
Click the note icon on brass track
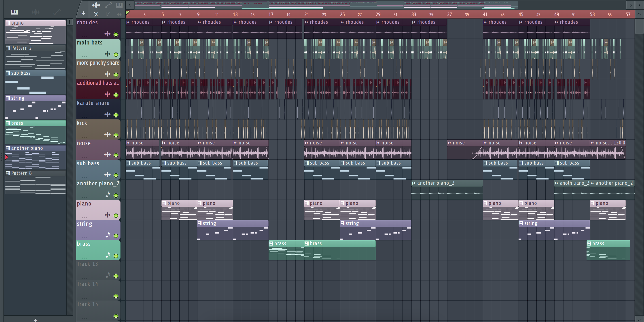pyautogui.click(x=108, y=255)
